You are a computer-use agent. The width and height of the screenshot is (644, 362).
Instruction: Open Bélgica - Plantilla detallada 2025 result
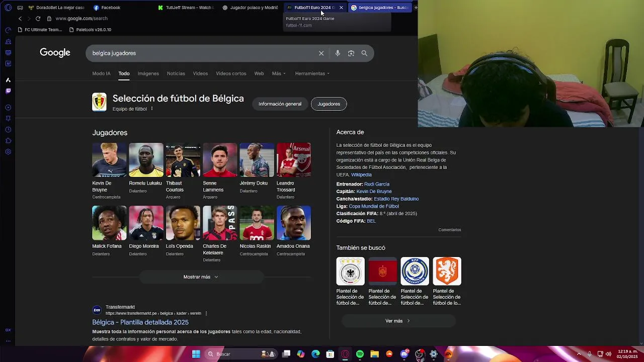coord(140,322)
